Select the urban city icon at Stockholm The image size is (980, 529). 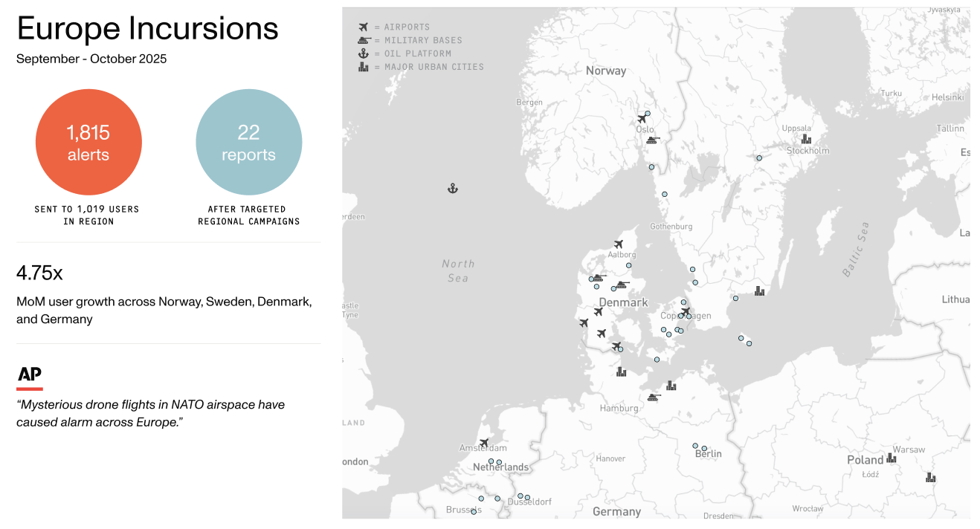(x=806, y=139)
